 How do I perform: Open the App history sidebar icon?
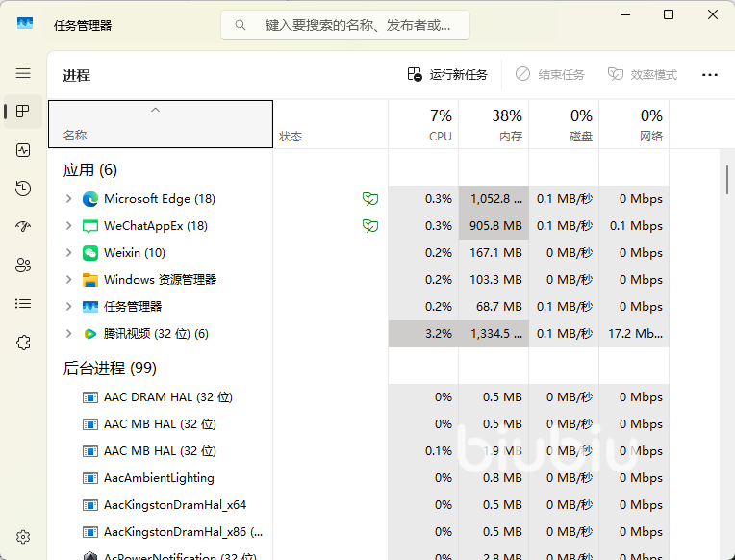tap(23, 189)
